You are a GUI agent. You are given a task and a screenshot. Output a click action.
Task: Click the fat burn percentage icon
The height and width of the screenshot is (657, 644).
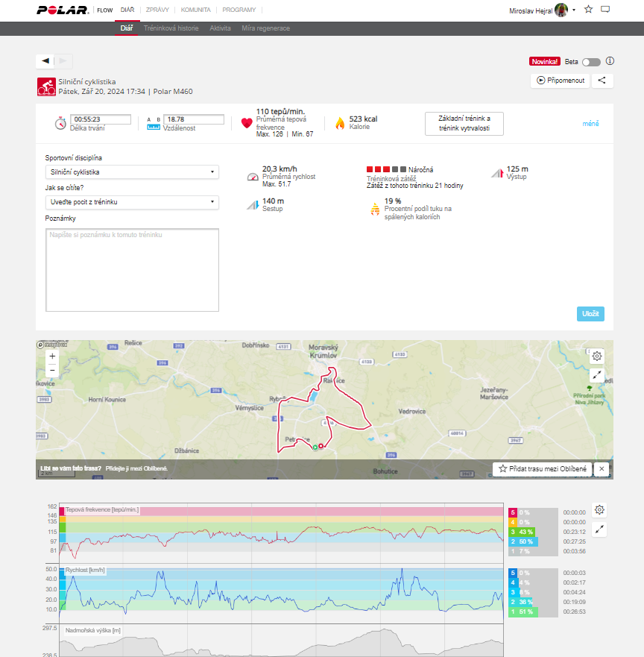click(x=375, y=209)
